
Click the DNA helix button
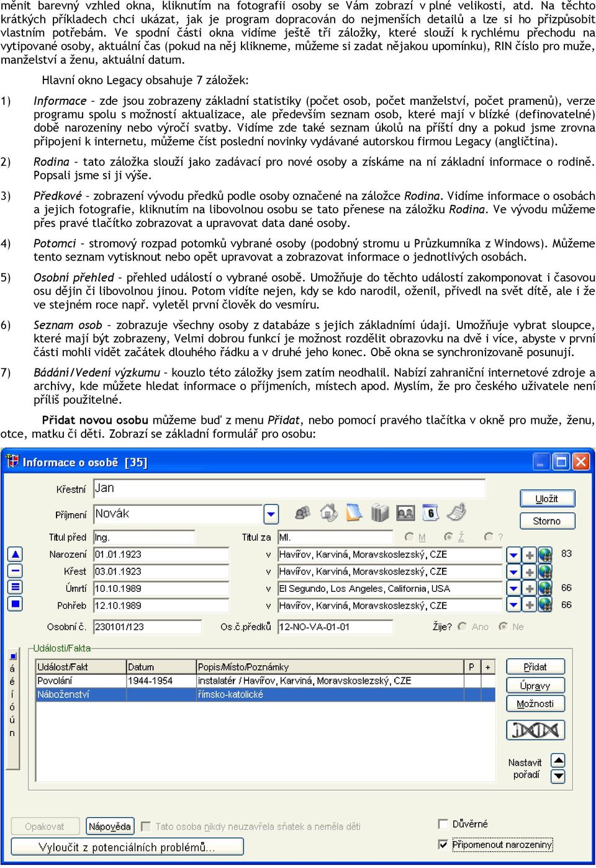535,730
